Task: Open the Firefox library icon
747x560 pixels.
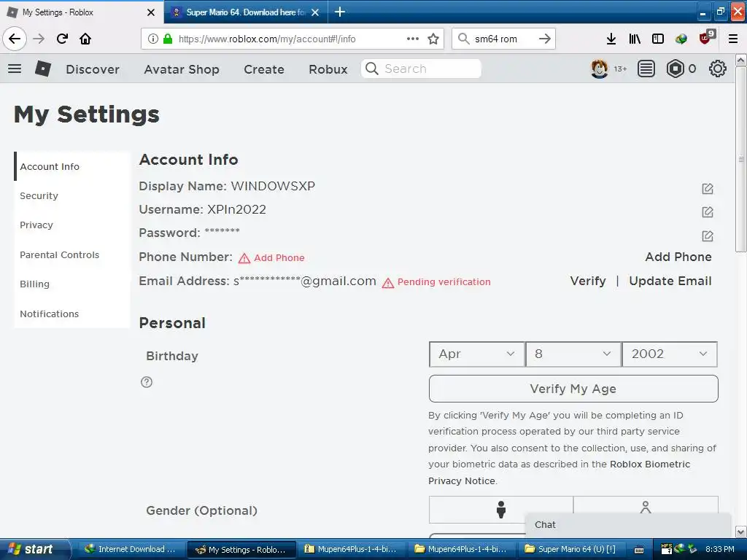Action: (635, 39)
